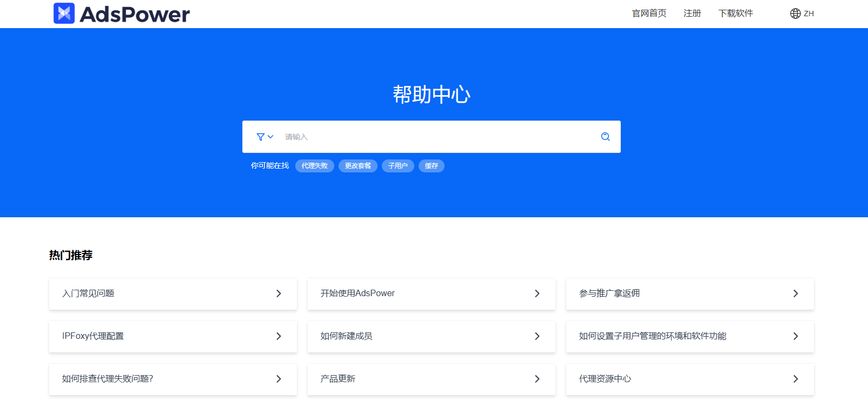Open the 代理资源中心 card
Screen dimensions: 868x414
pos(690,379)
